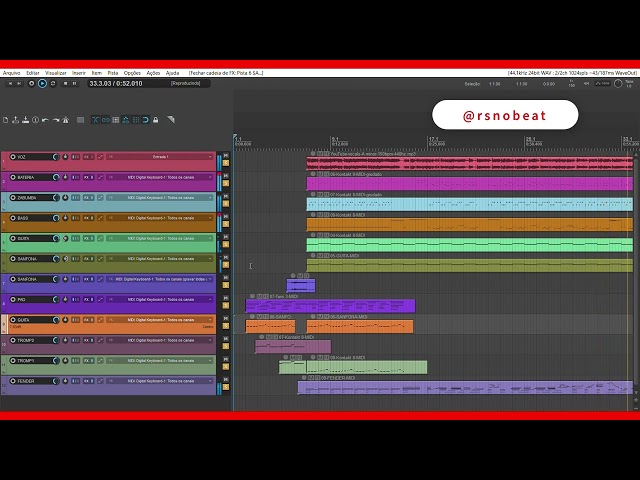
Task: Toggle the Item Grouping chain icon
Action: (106, 120)
